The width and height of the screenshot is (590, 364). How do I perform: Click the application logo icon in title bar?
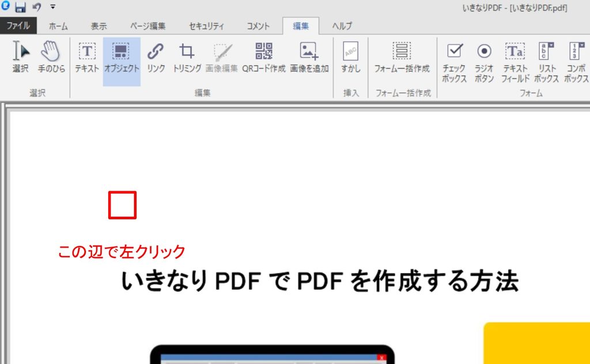click(x=5, y=6)
